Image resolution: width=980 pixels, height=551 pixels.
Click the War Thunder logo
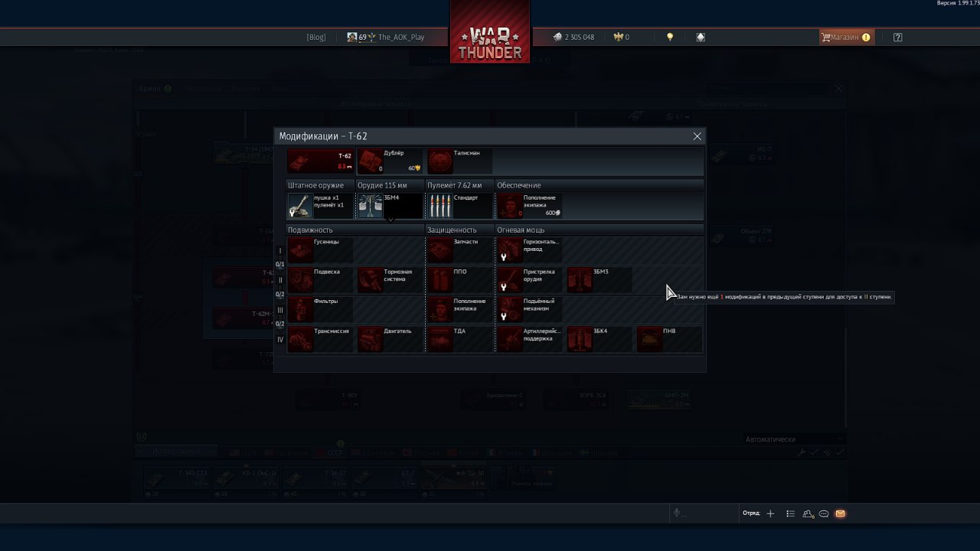[490, 31]
